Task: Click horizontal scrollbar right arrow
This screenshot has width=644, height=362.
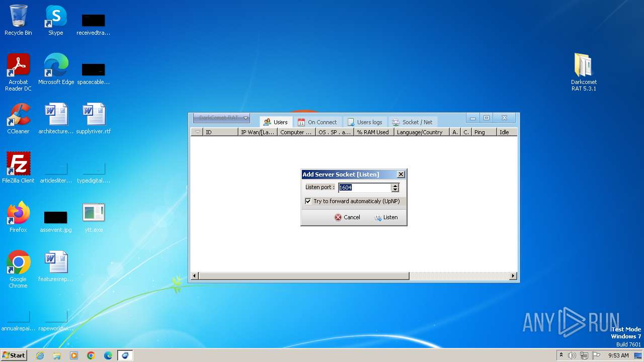Action: click(513, 276)
